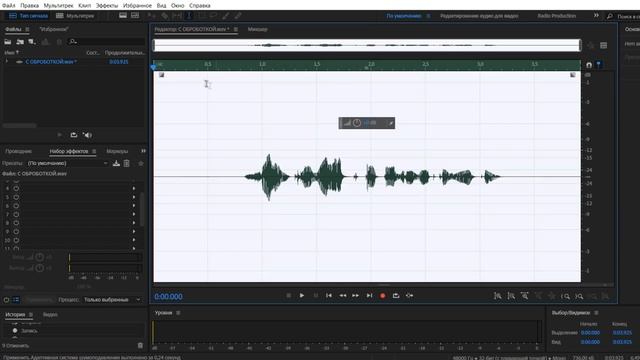Click the Play button in transport
Image resolution: width=640 pixels, height=360 pixels.
coord(302,296)
